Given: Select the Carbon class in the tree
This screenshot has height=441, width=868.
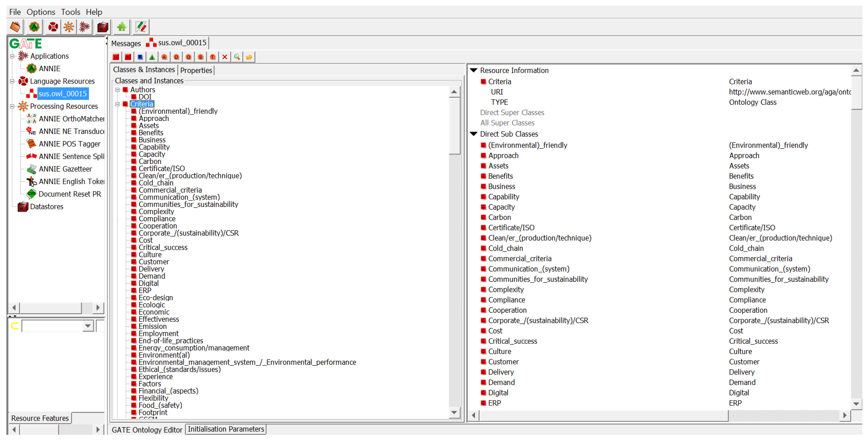Looking at the screenshot, I should [150, 162].
